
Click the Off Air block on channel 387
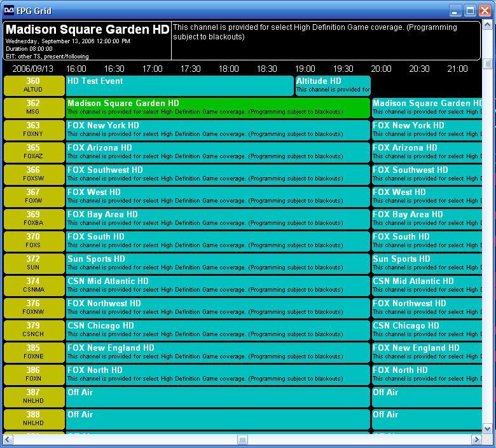pos(218,397)
